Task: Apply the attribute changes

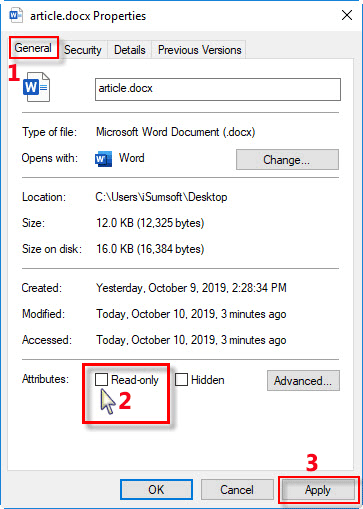Action: 318,490
